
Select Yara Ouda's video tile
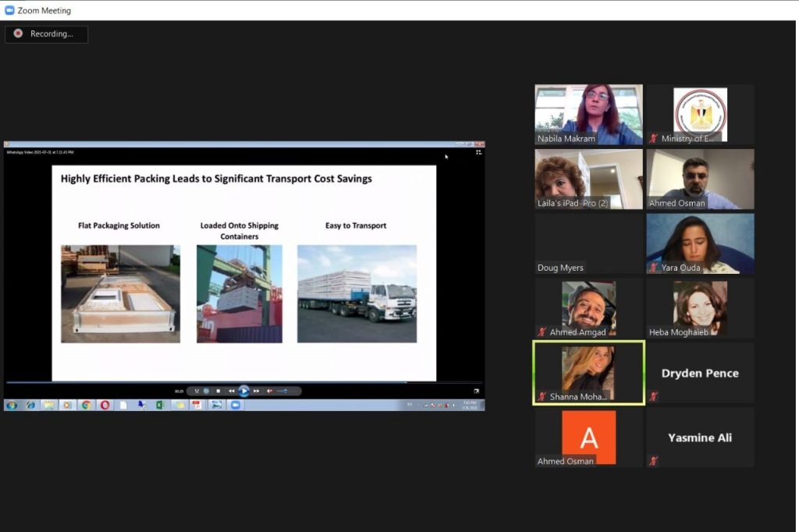pos(700,243)
